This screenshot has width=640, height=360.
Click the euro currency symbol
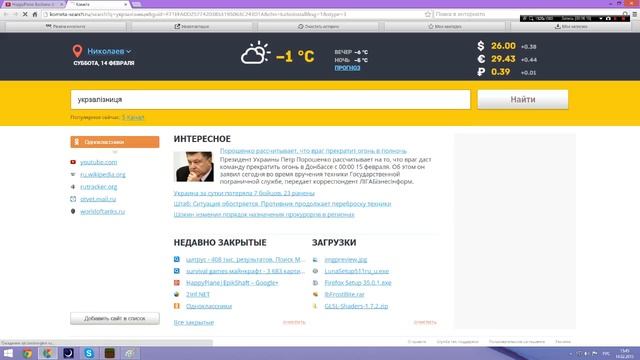[481, 59]
